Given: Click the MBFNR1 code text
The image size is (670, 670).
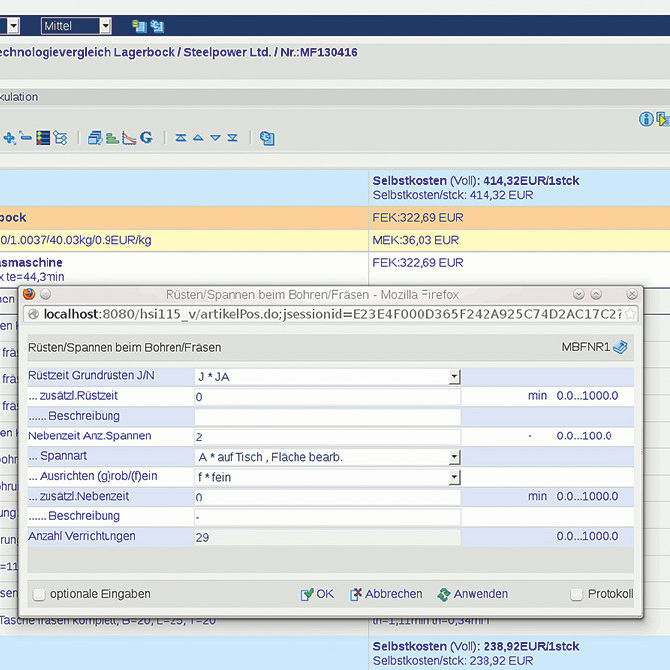Looking at the screenshot, I should click(585, 347).
